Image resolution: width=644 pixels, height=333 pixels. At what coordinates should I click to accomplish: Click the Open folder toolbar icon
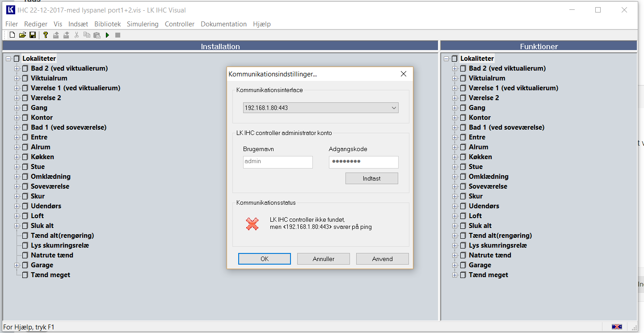[22, 35]
